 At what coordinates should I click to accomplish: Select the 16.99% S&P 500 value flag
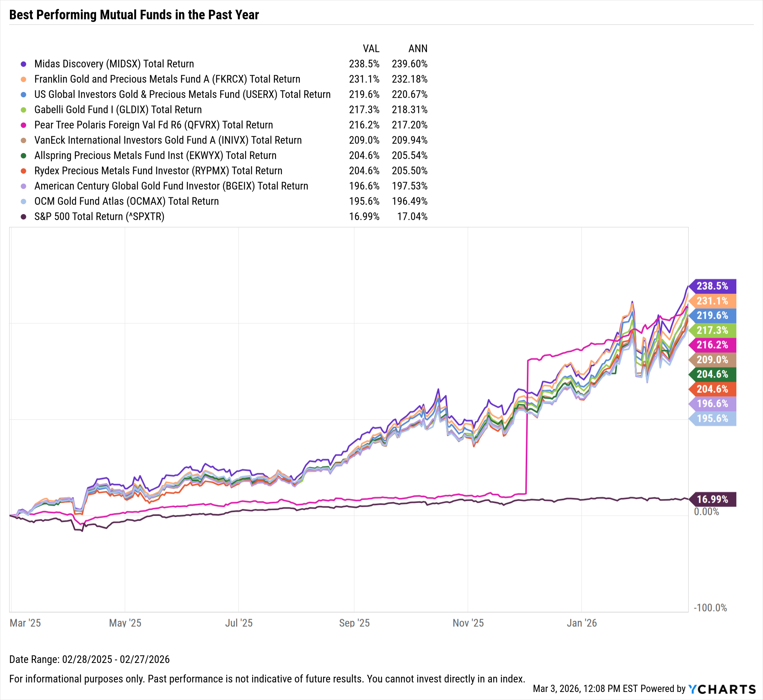coord(712,499)
